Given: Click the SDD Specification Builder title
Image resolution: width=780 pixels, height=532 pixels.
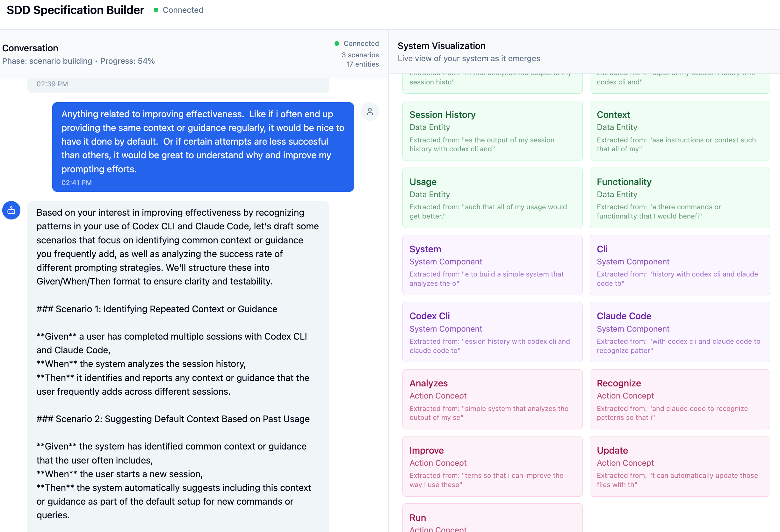Looking at the screenshot, I should (x=75, y=10).
